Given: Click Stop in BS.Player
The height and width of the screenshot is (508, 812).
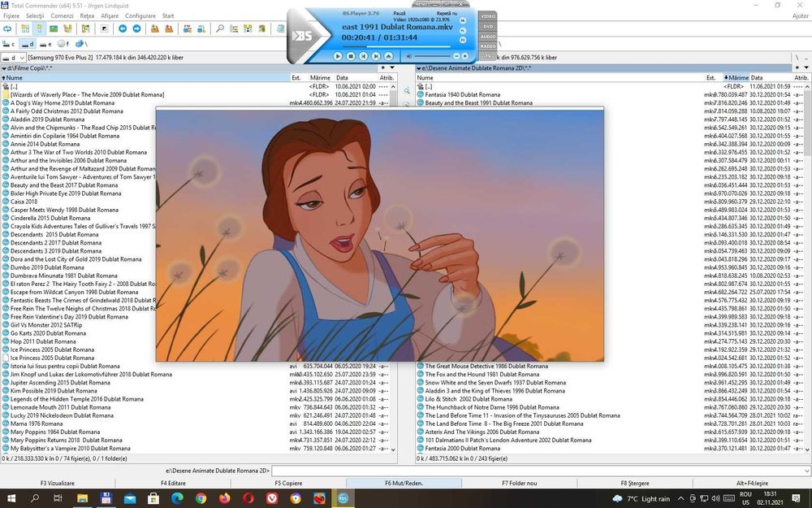Looking at the screenshot, I should coord(351,56).
